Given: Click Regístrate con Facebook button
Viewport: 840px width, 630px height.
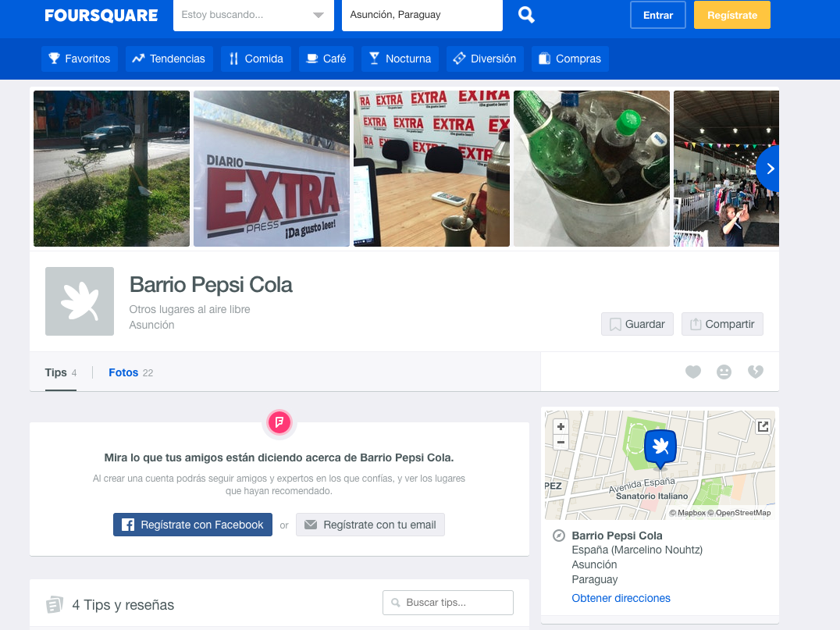Looking at the screenshot, I should point(192,525).
